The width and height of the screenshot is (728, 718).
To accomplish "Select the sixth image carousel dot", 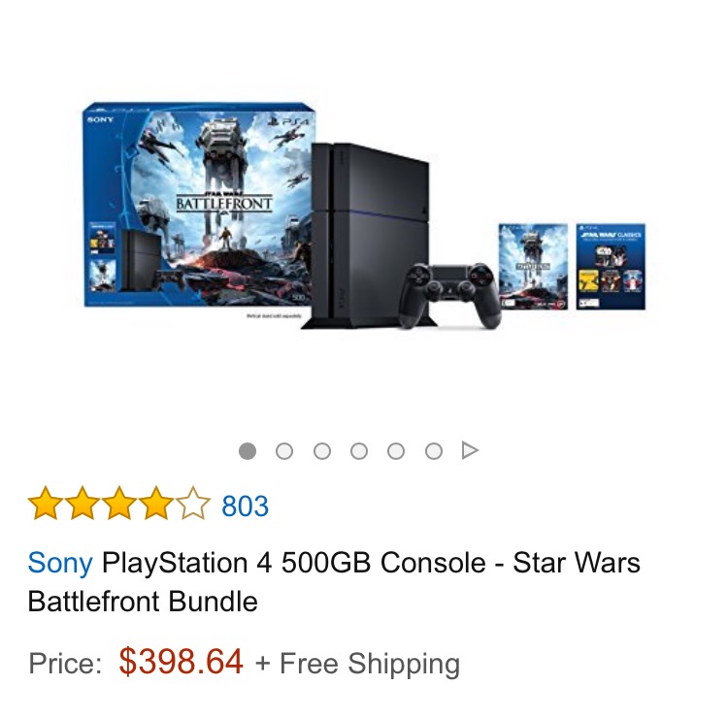I will 434,450.
